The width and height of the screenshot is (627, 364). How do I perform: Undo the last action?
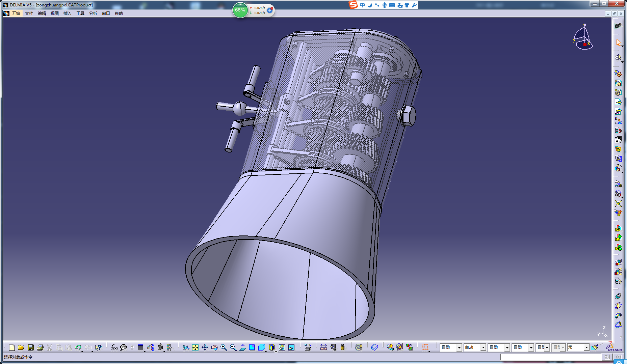[x=78, y=347]
